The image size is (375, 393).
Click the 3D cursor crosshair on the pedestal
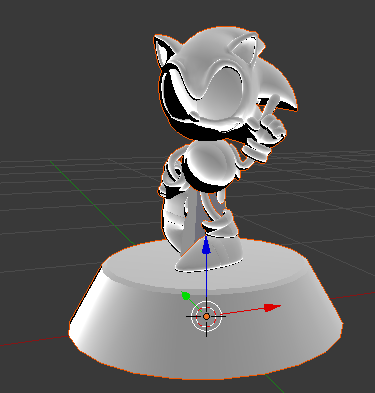(x=206, y=316)
